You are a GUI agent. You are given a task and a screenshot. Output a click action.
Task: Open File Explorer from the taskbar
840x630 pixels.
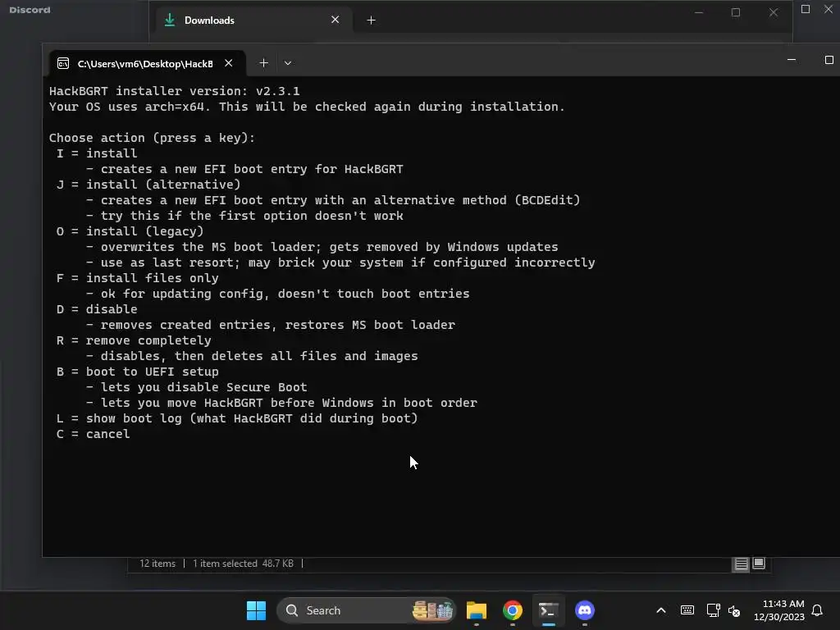click(x=477, y=610)
